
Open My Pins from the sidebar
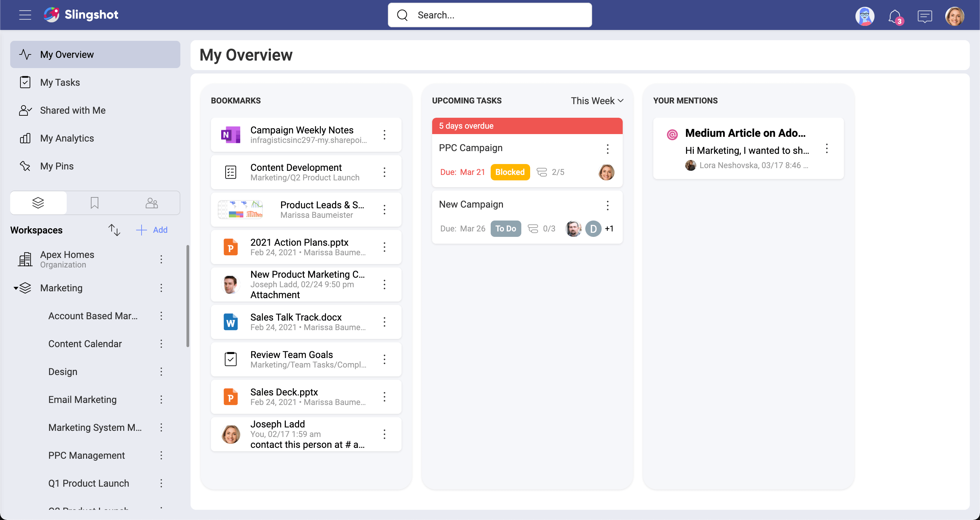(x=57, y=166)
